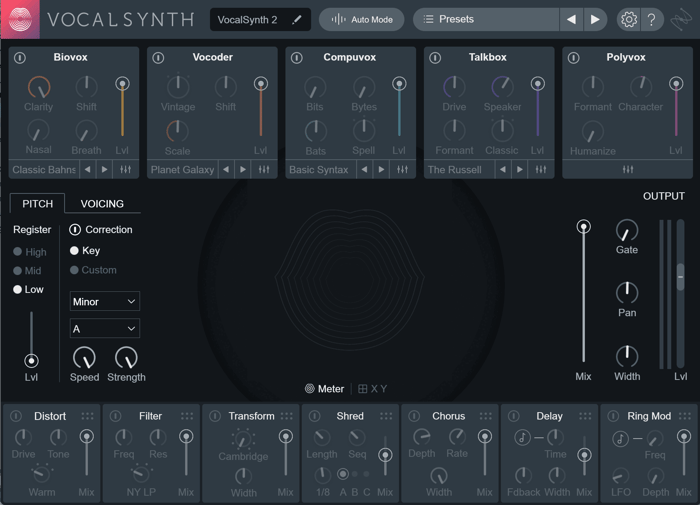Image resolution: width=700 pixels, height=505 pixels.
Task: Enable the Filter effect power button
Action: (116, 416)
